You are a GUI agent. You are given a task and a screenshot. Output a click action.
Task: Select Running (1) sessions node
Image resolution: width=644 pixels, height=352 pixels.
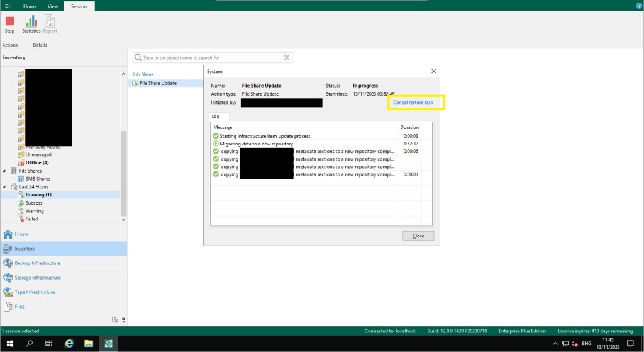click(x=38, y=195)
